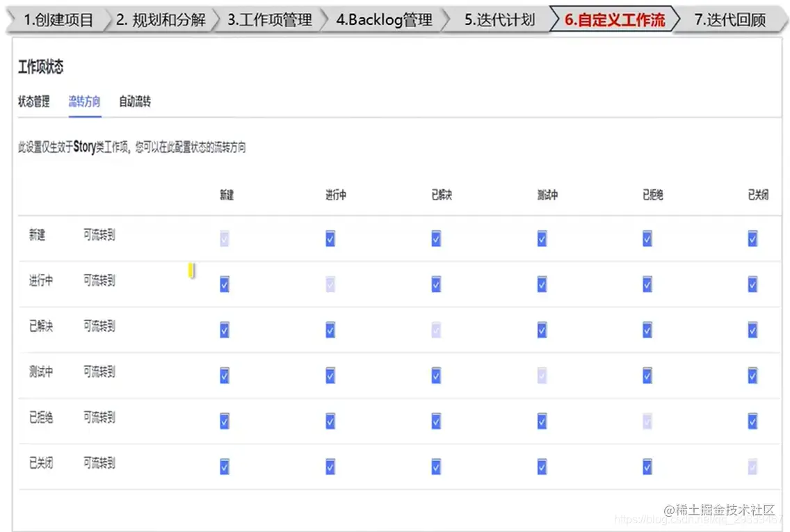Viewport: 790px width, 532px height.
Task: Click disabled 新建 to 新建 checkbox
Action: point(225,239)
